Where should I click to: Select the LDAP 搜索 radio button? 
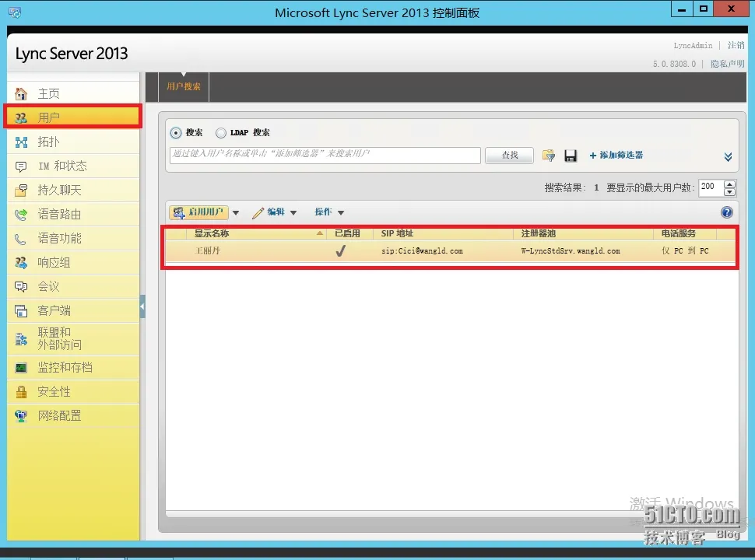(x=220, y=133)
